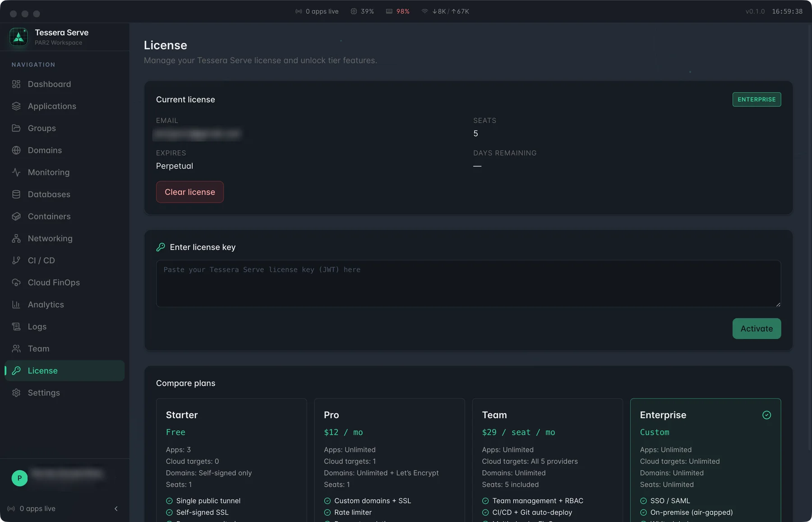Image resolution: width=812 pixels, height=522 pixels.
Task: Click the "Free" Starter price
Action: [x=175, y=432]
